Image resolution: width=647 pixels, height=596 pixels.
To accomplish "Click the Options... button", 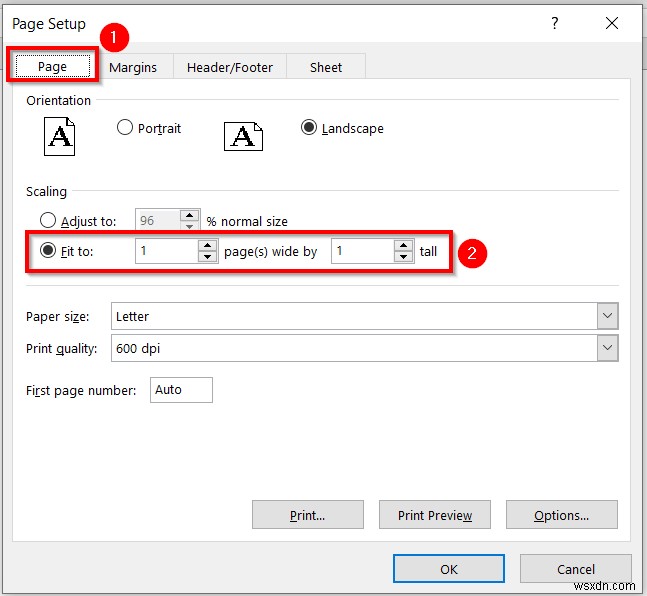I will 562,515.
